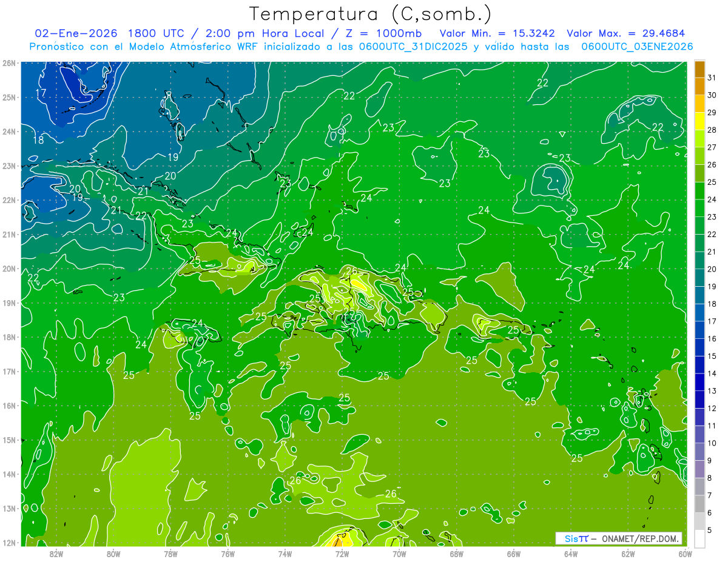The height and width of the screenshot is (562, 728).
Task: Click longitude axis label '78W'
Action: tap(170, 554)
